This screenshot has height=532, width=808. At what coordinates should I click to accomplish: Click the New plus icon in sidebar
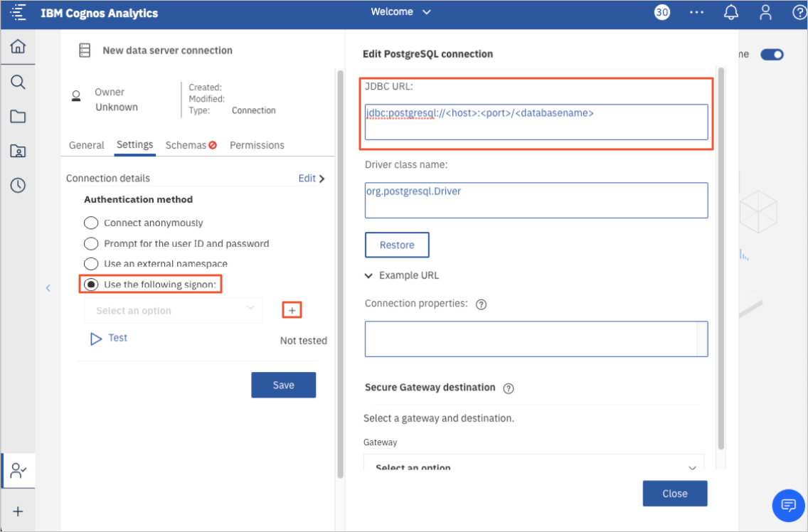coord(18,511)
